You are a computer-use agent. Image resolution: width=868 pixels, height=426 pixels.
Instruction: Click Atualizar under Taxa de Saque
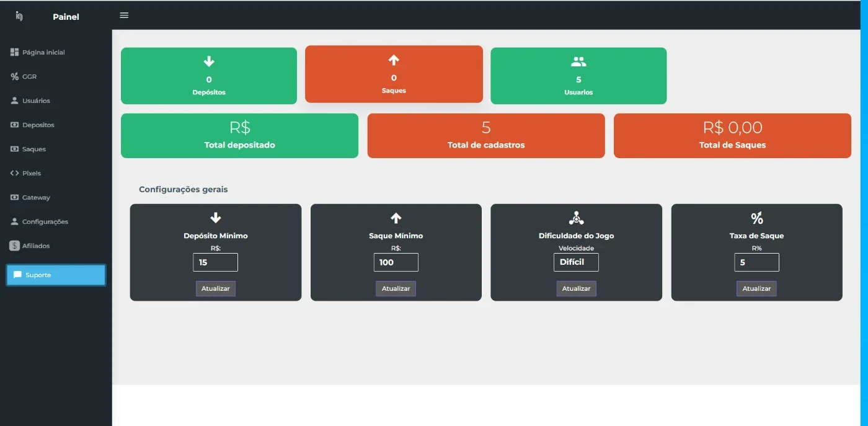(x=756, y=288)
